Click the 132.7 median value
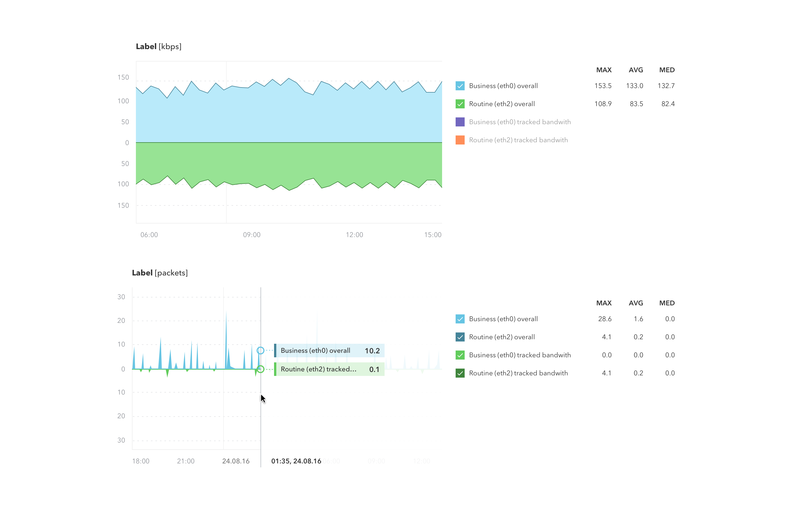This screenshot has width=812, height=508. [666, 86]
